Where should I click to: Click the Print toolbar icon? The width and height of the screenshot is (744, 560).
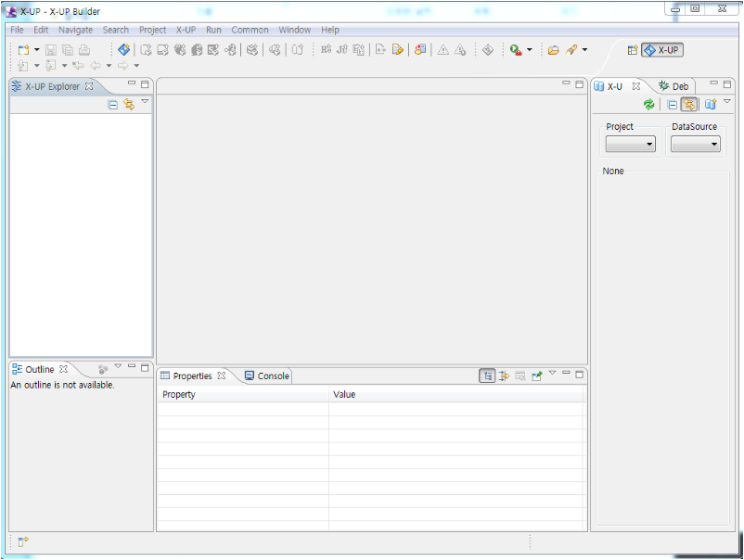84,50
